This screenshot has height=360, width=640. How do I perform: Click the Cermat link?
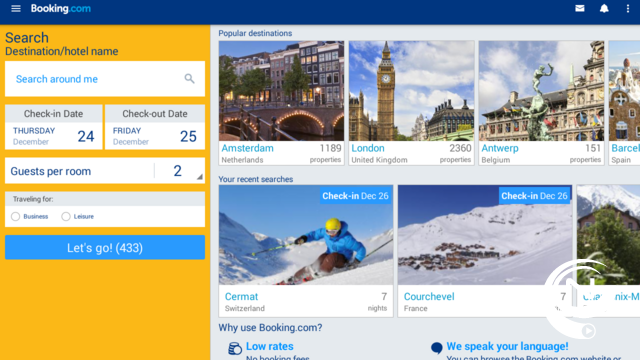(x=241, y=297)
